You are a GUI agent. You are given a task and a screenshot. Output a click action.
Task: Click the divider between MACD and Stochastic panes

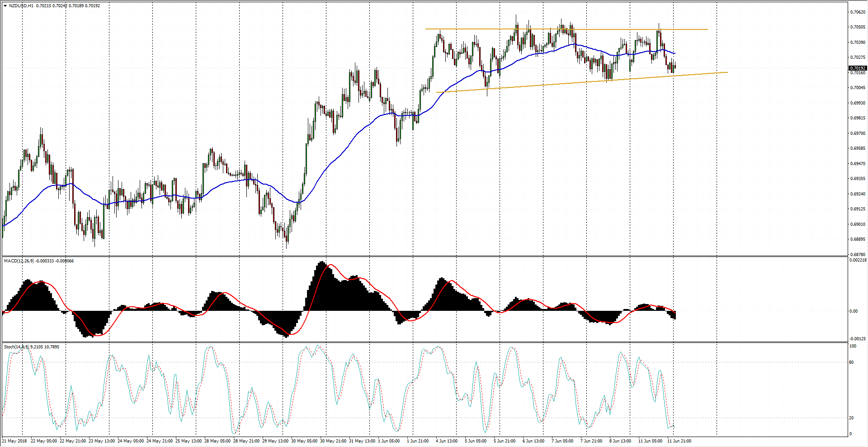(x=425, y=342)
